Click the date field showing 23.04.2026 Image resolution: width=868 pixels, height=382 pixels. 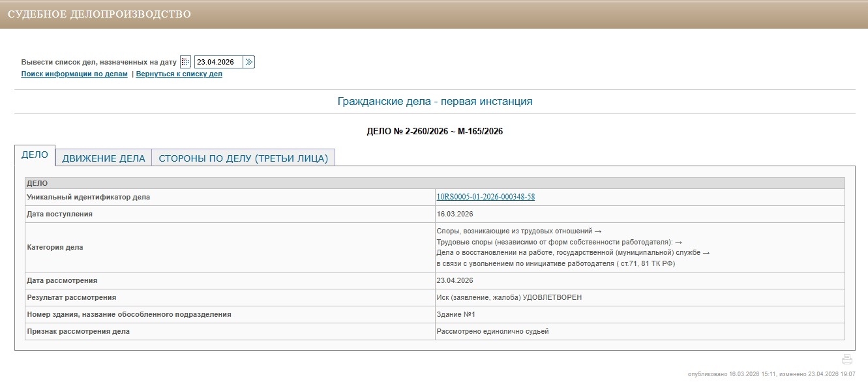tap(218, 62)
